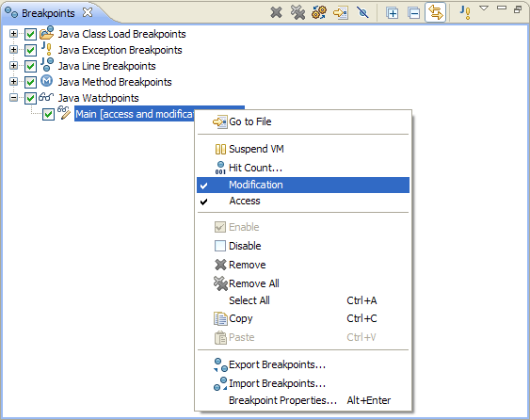Minimize the Breakpoints view

(502, 8)
